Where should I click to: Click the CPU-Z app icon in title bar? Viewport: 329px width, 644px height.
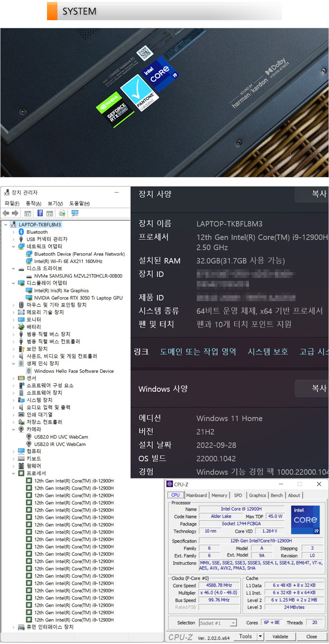coord(170,484)
